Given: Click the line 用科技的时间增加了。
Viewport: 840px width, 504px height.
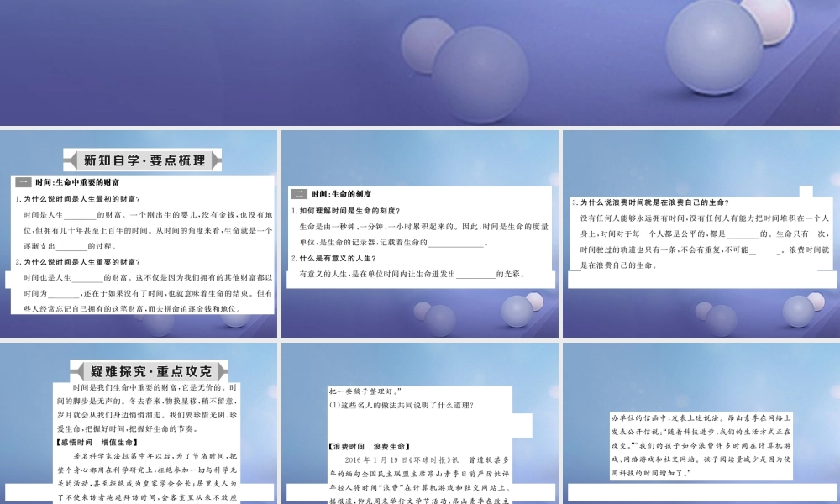Looking at the screenshot, I should pos(652,474).
